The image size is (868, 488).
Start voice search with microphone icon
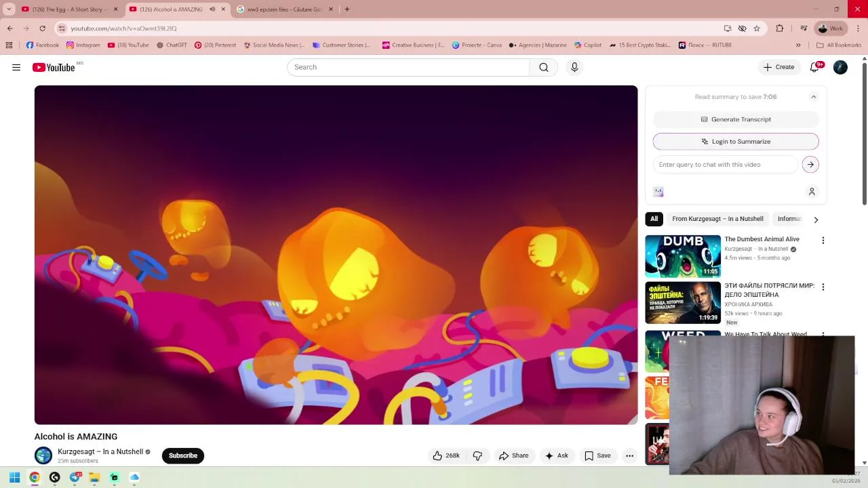574,67
